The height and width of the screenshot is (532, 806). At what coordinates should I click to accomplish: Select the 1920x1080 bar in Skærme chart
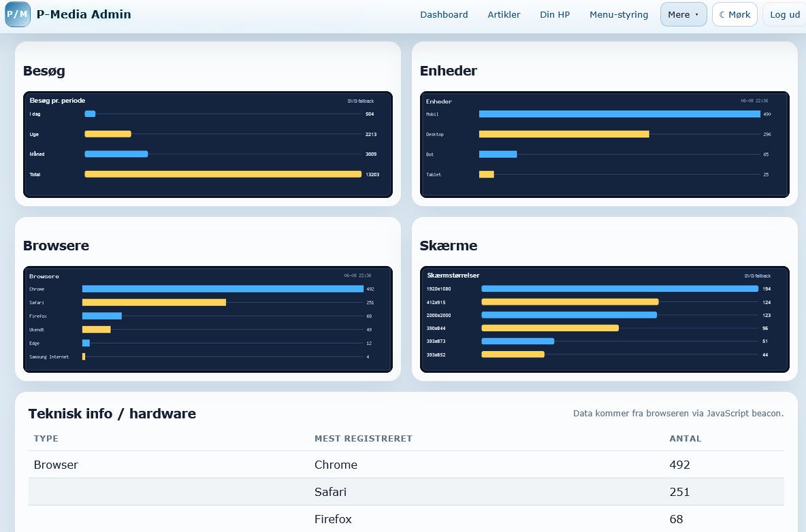pos(619,289)
